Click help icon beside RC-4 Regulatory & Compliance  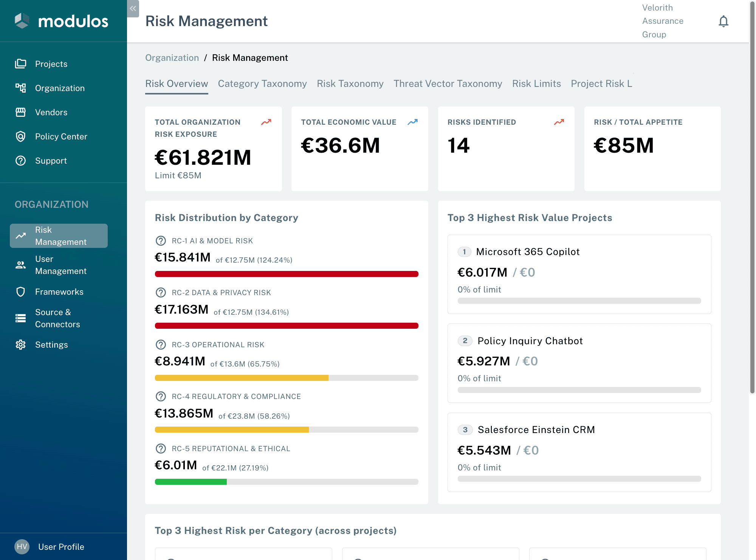pos(161,396)
